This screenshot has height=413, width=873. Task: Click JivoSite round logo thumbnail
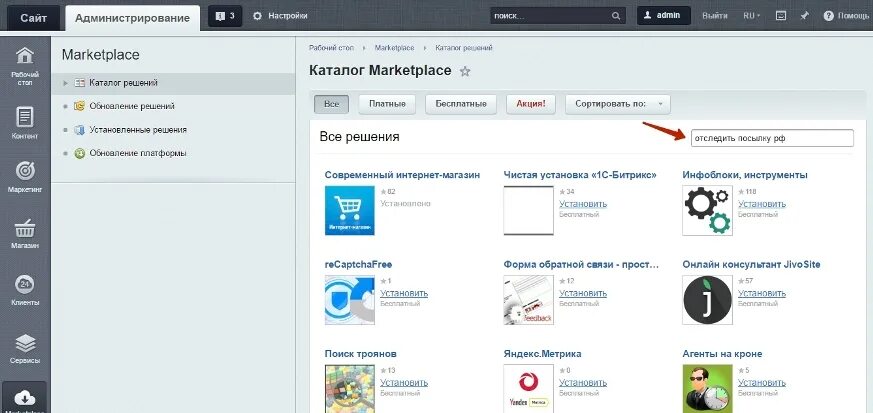[x=707, y=300]
